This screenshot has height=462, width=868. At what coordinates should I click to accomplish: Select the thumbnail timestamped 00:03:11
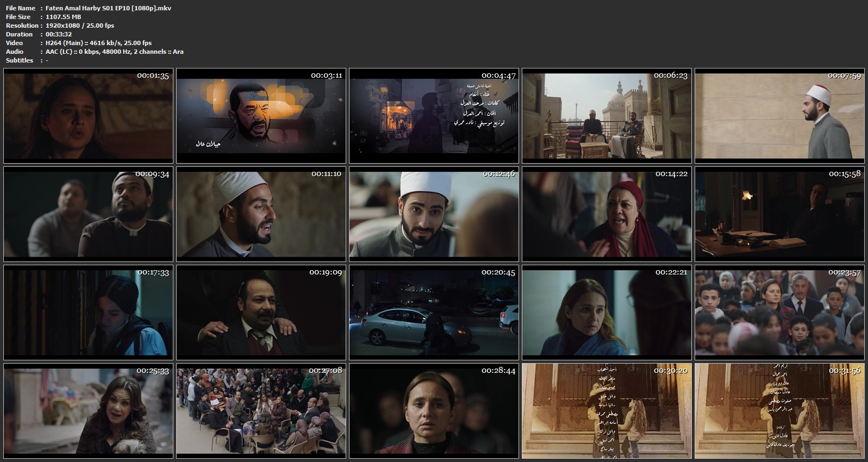[261, 116]
